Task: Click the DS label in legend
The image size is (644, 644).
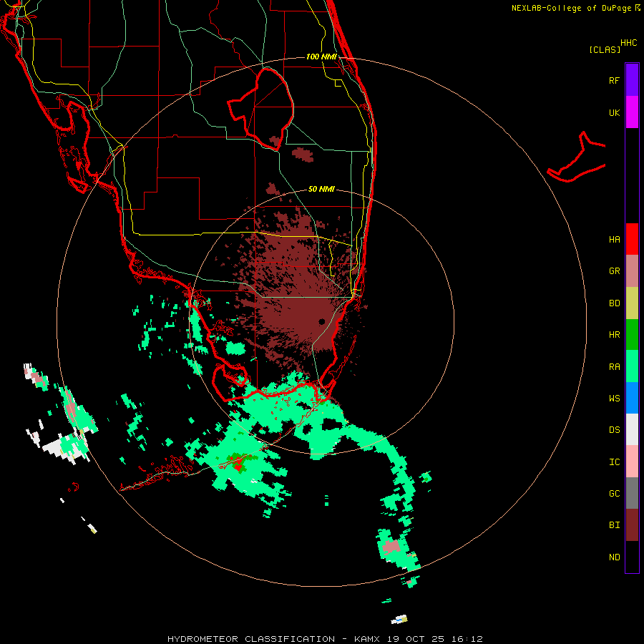Action: coord(614,430)
